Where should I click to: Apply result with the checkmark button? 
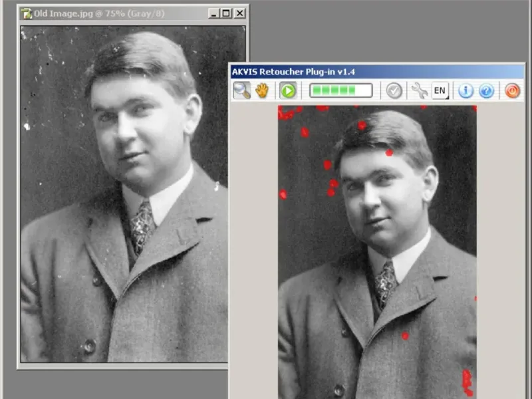click(x=394, y=90)
